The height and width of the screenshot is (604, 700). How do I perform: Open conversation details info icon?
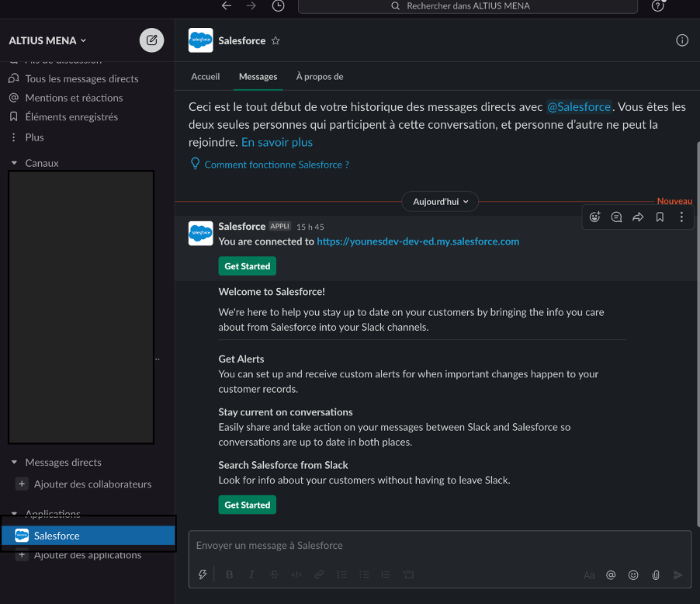(681, 40)
